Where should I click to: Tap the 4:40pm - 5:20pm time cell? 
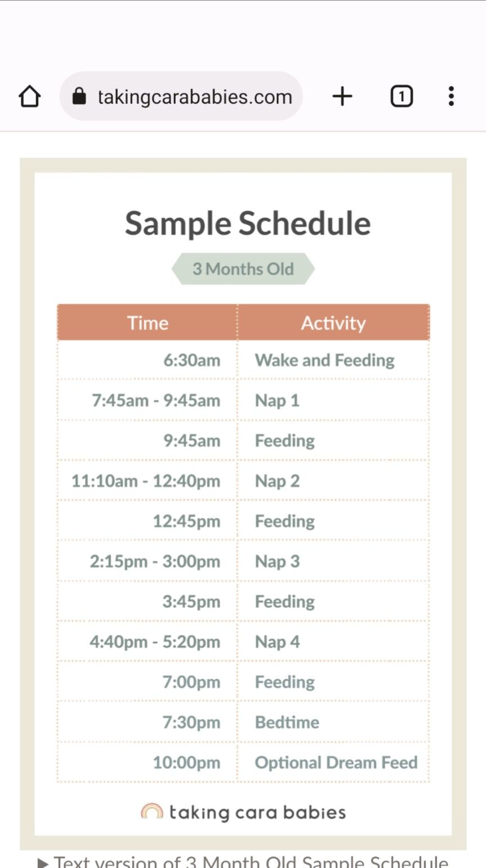tap(155, 642)
